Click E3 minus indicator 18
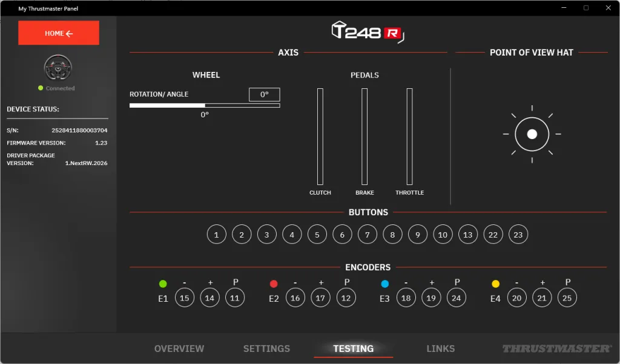This screenshot has height=364, width=620. 406,297
